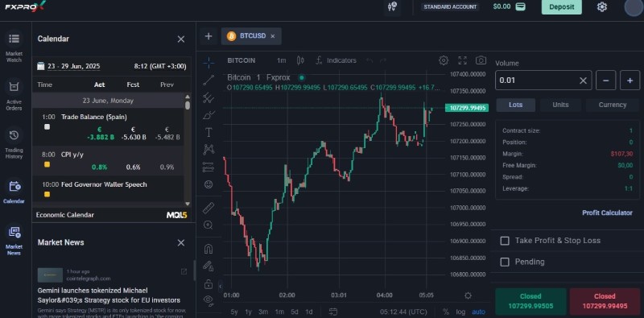
Task: Open the user profile avatar
Action: click(633, 7)
